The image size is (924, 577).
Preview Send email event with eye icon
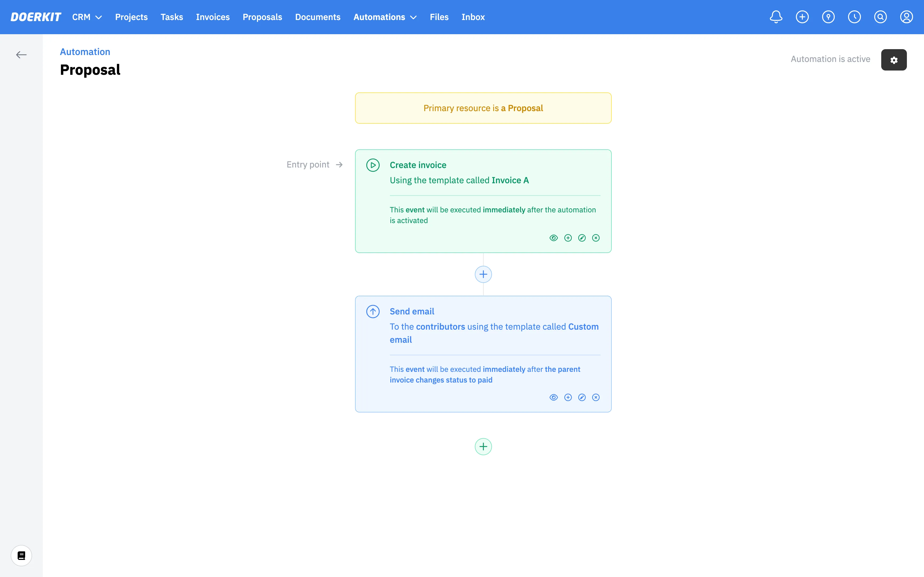[554, 398]
